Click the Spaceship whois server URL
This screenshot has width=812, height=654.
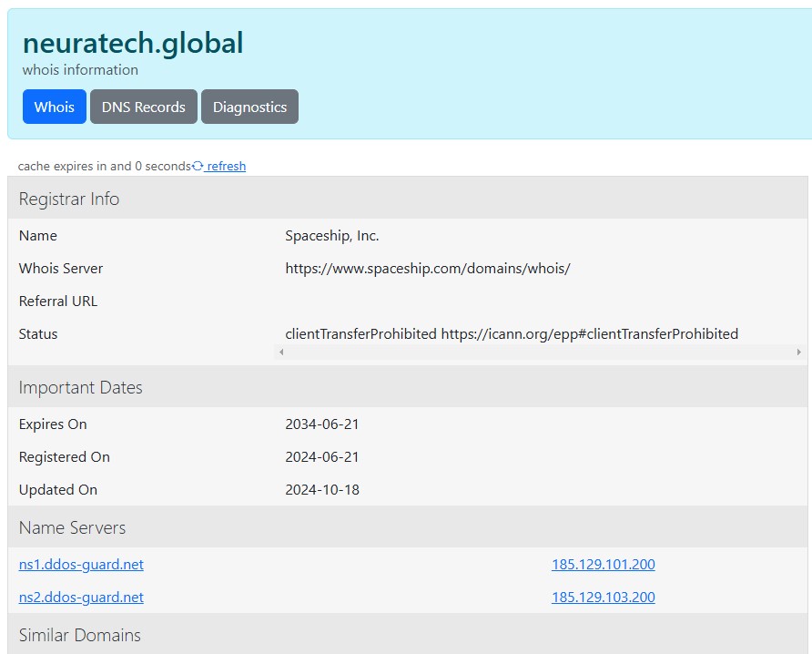pyautogui.click(x=428, y=268)
